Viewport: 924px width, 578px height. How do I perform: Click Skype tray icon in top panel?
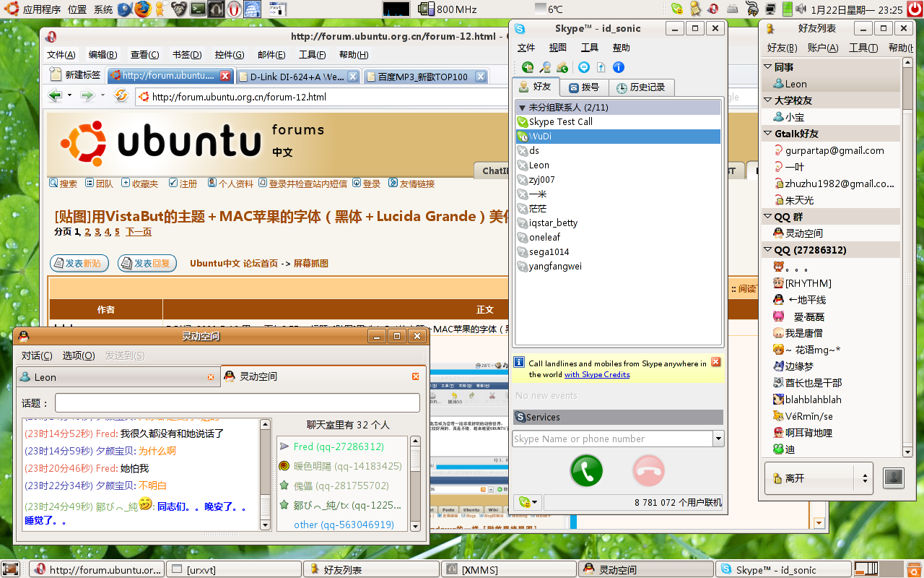pyautogui.click(x=677, y=9)
